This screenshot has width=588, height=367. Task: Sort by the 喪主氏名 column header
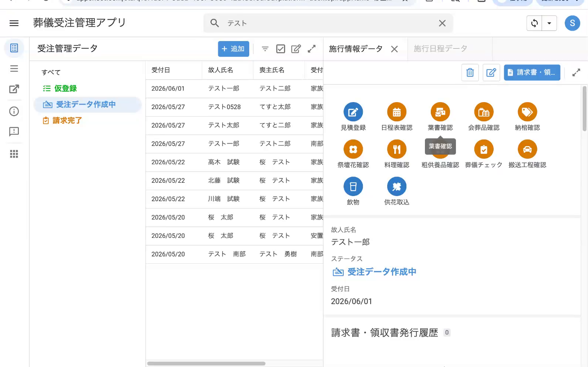point(272,70)
